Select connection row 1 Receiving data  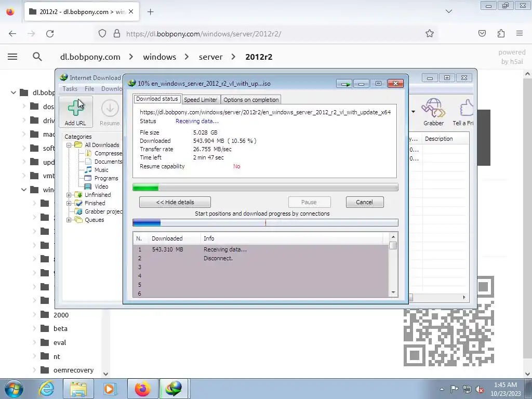261,249
